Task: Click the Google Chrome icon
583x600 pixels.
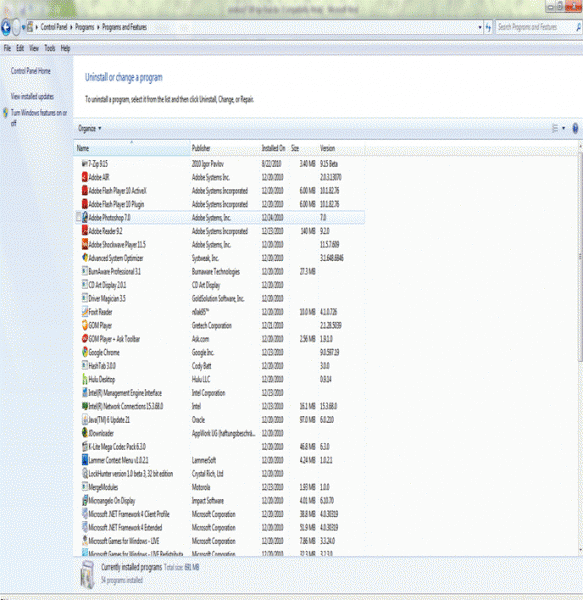Action: tap(85, 352)
